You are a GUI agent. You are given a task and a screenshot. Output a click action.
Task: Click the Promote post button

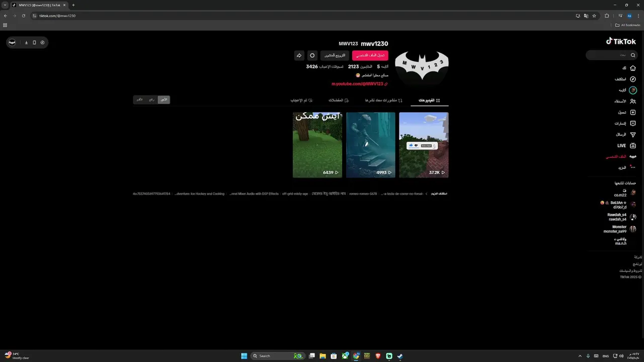click(335, 55)
